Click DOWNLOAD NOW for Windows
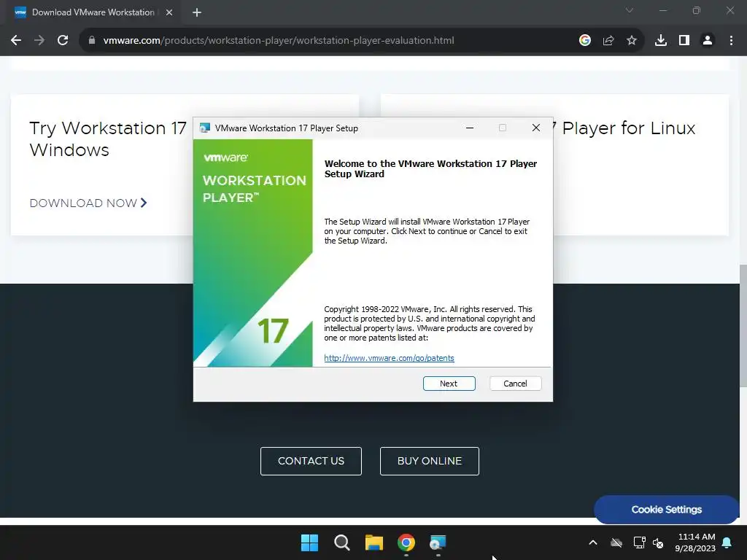 (88, 203)
